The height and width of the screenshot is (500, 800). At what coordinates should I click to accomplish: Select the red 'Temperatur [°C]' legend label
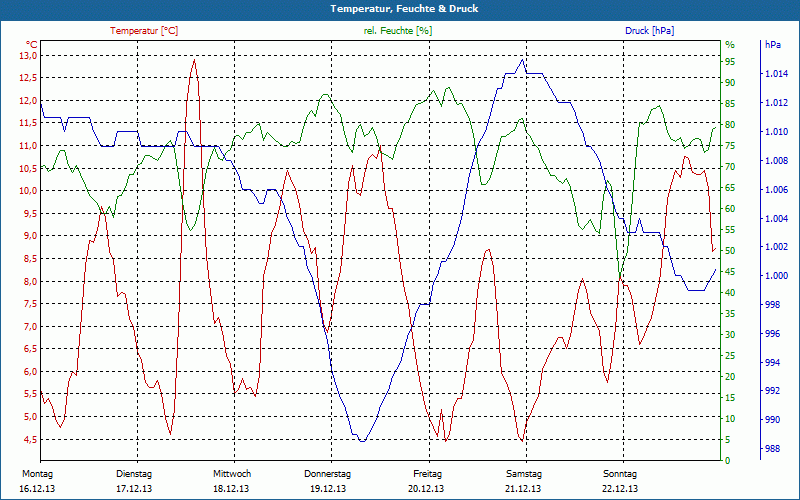pos(144,31)
